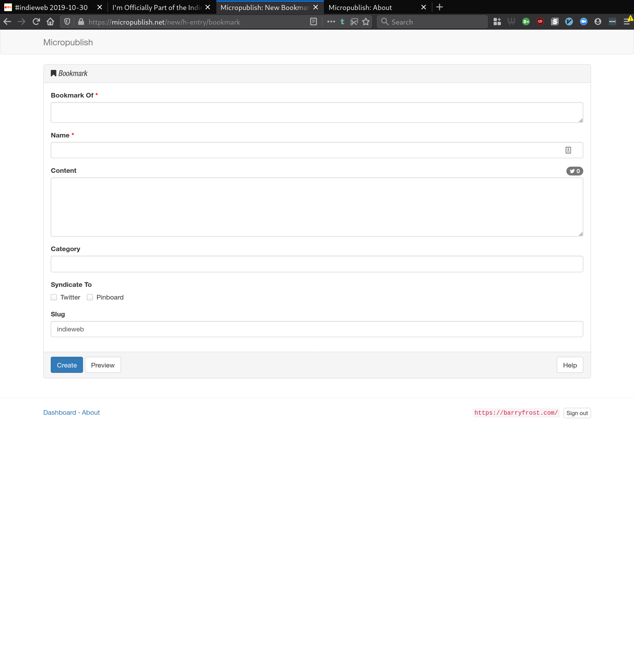
Task: Open the Dashboard link in footer
Action: [x=60, y=412]
